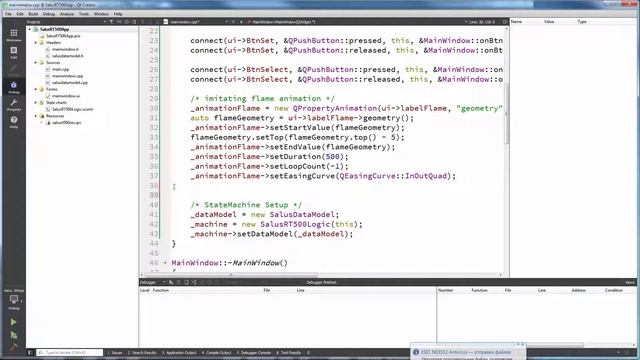The image size is (640, 360).
Task: Click the editor vertical scrollbar
Action: [507, 113]
